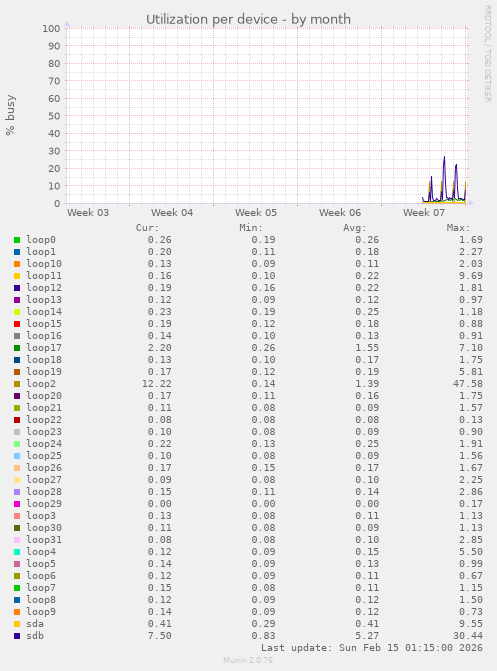Click the dark blue swatch beside sdb
Viewport: 497px width, 671px height.
coord(17,636)
